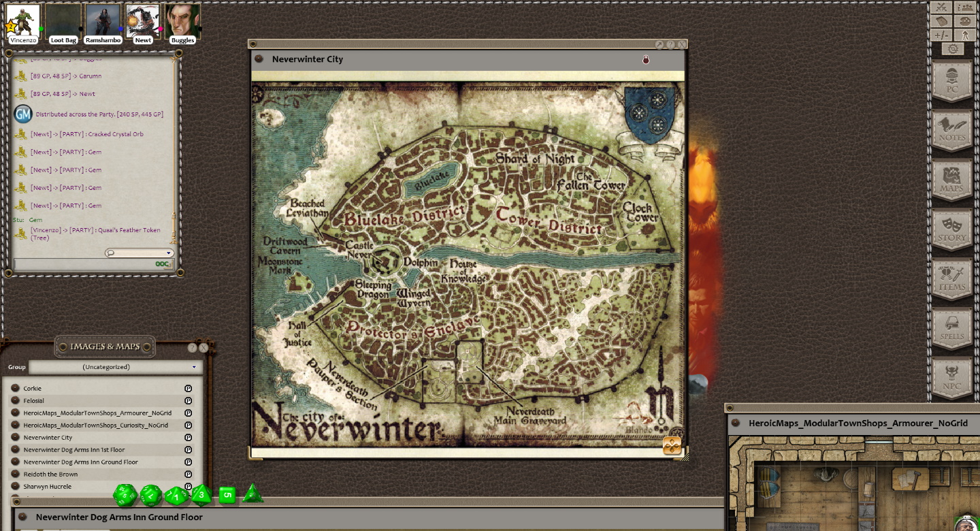
Task: Click the Neverwinter City map toolbar button
Action: pos(672,446)
